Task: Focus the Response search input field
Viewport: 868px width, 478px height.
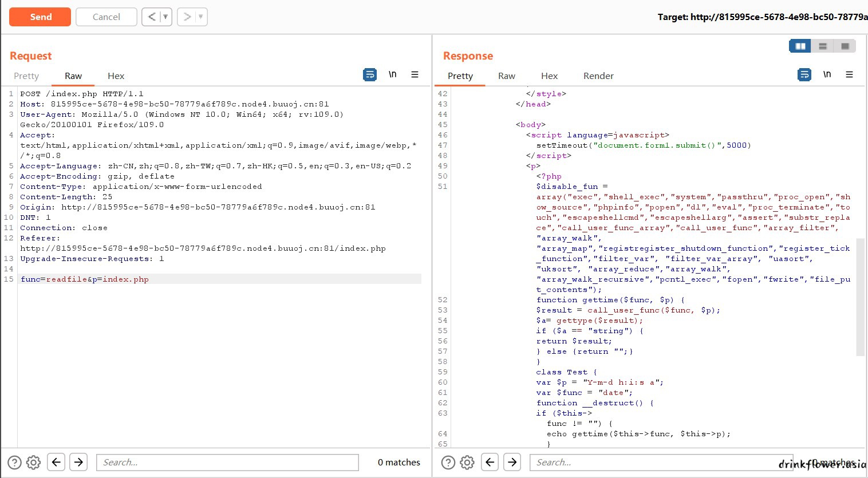Action: (x=661, y=463)
